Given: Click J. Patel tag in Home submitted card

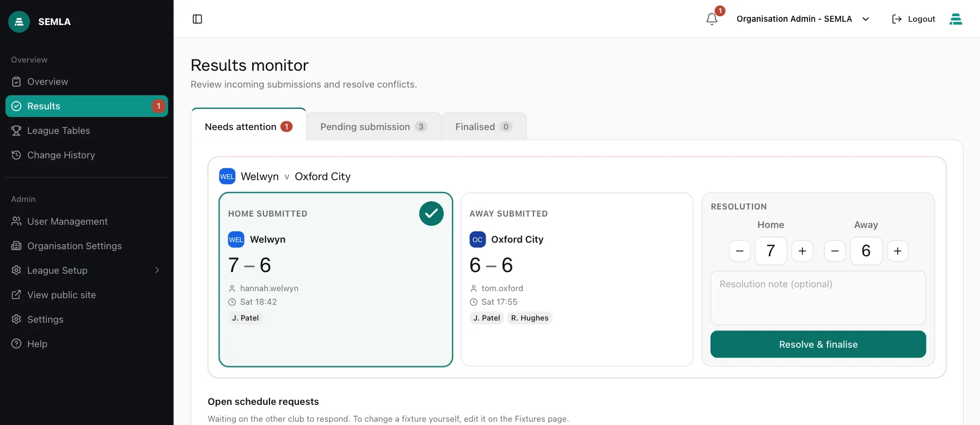Looking at the screenshot, I should click(x=246, y=318).
